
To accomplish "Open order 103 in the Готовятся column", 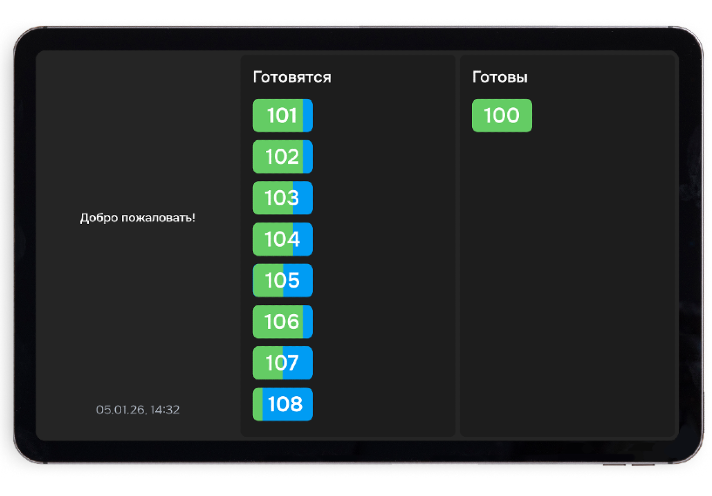I will coord(282,198).
